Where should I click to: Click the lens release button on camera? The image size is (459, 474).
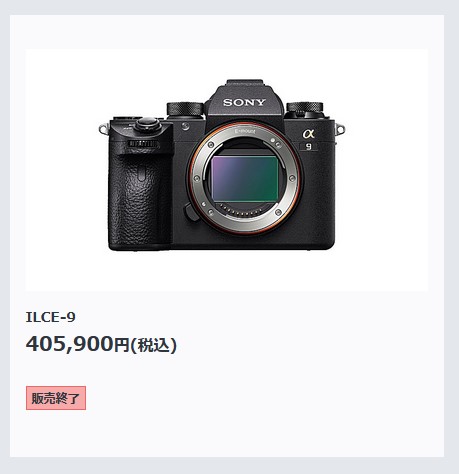click(x=190, y=213)
